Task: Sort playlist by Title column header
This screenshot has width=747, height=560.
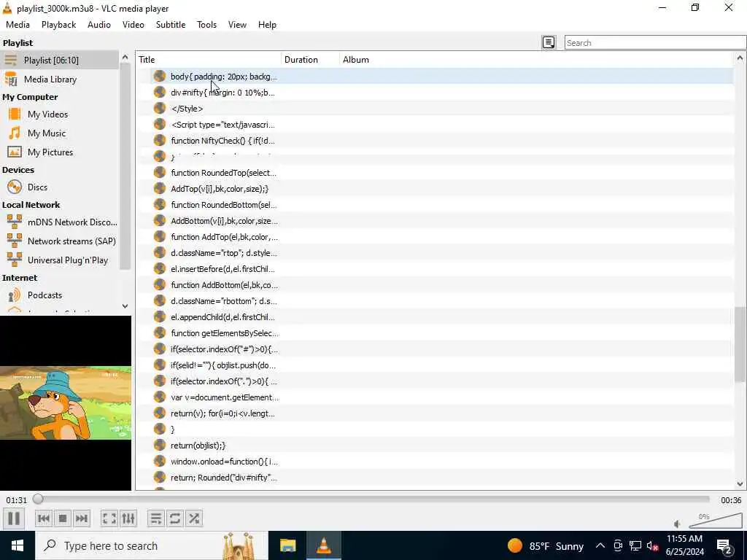Action: (208, 60)
